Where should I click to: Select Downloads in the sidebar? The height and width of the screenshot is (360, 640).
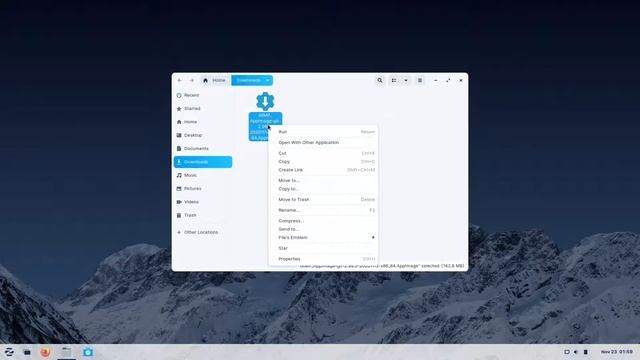[x=203, y=162]
